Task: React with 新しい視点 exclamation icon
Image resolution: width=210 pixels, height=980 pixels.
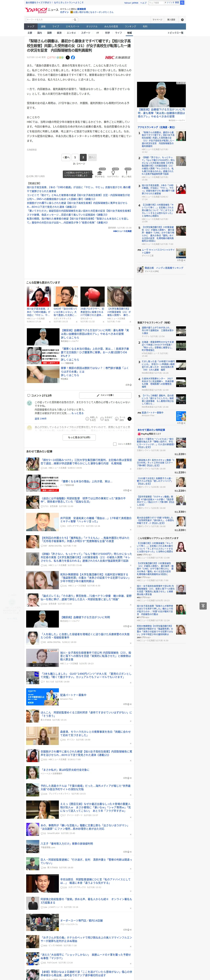Action: point(127,172)
